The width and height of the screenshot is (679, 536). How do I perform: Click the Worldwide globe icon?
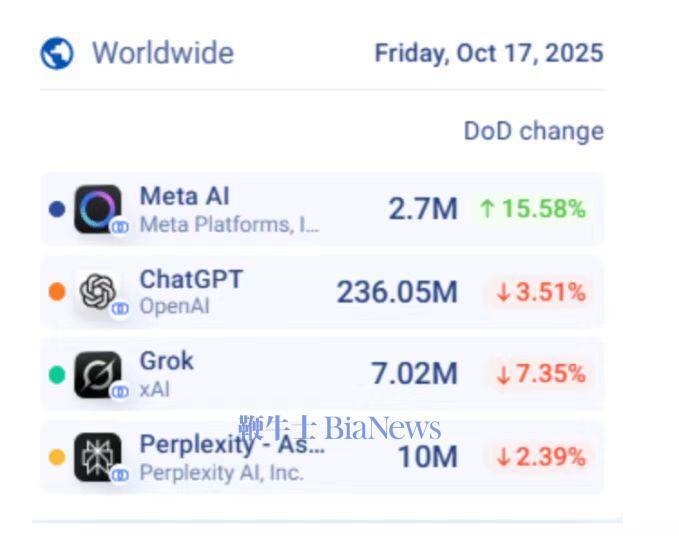(x=57, y=53)
